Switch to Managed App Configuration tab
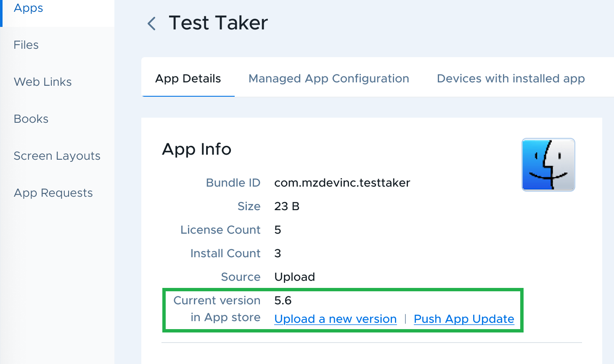614x364 pixels. [329, 79]
